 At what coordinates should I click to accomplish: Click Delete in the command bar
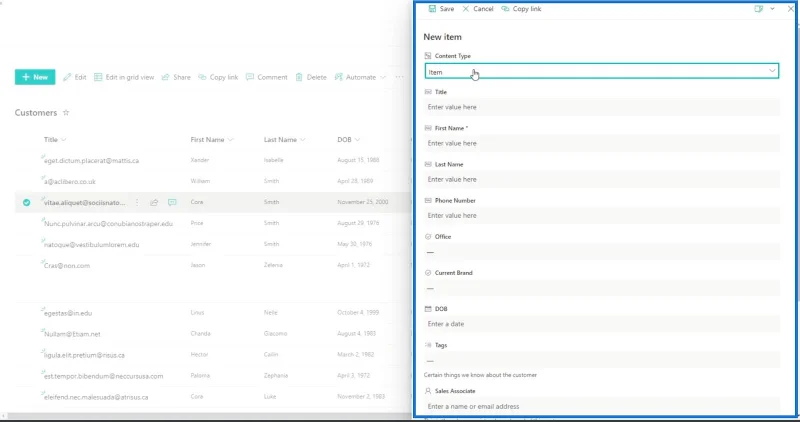311,77
